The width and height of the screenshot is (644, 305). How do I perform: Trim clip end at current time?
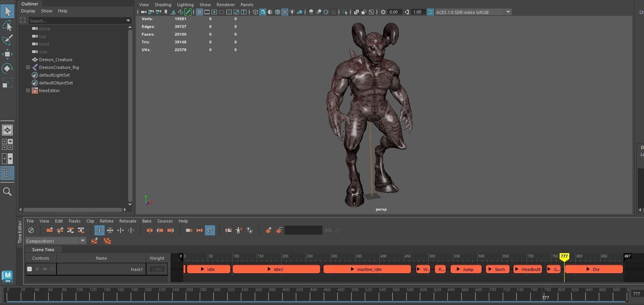click(170, 230)
